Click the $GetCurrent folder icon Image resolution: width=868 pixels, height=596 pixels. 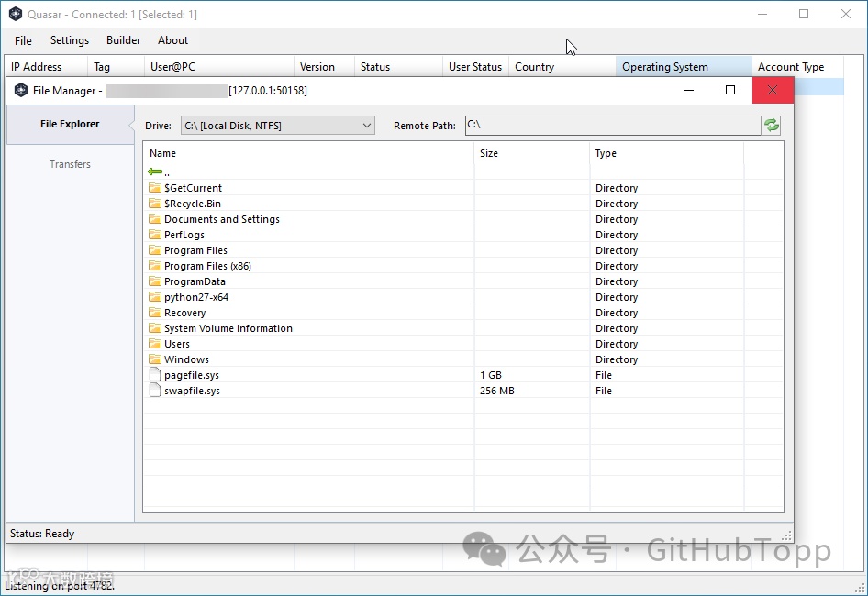coord(155,188)
